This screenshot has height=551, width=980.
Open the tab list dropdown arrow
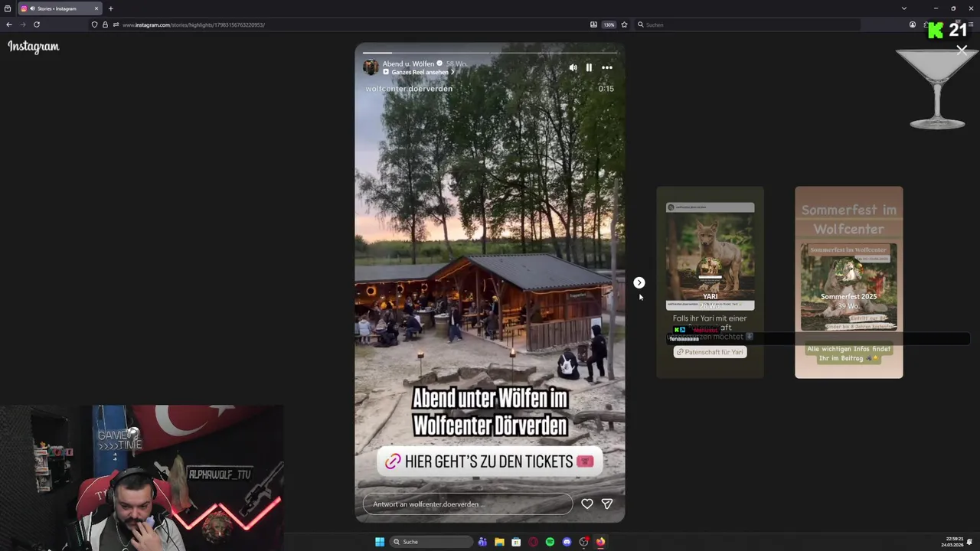(x=903, y=8)
